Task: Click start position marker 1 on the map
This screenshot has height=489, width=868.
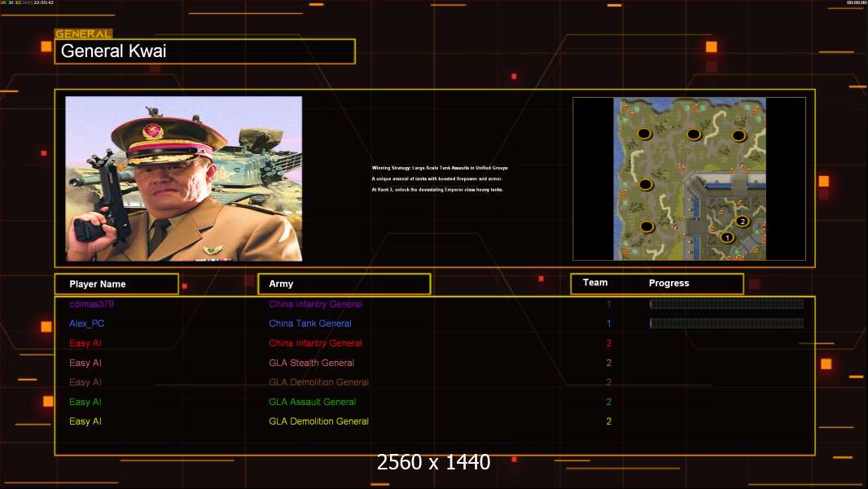Action: pyautogui.click(x=727, y=238)
